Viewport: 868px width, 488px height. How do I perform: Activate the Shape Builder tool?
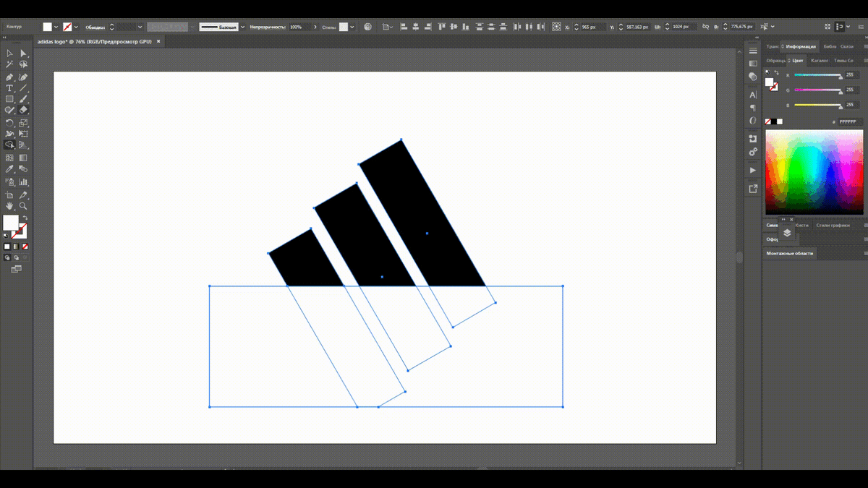click(9, 145)
